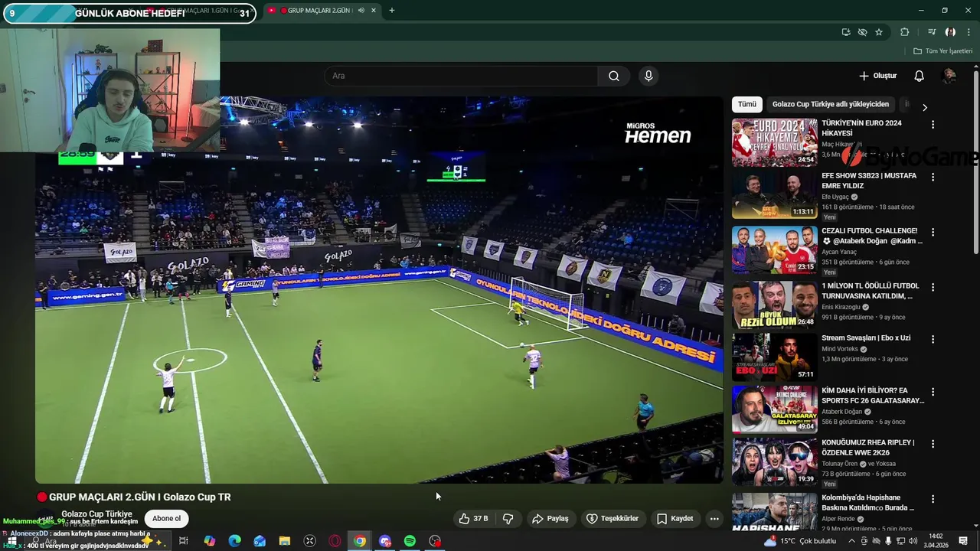Screen dimensions: 980x551
Task: Open options for EFE SHOW S3B23 video
Action: point(933,177)
